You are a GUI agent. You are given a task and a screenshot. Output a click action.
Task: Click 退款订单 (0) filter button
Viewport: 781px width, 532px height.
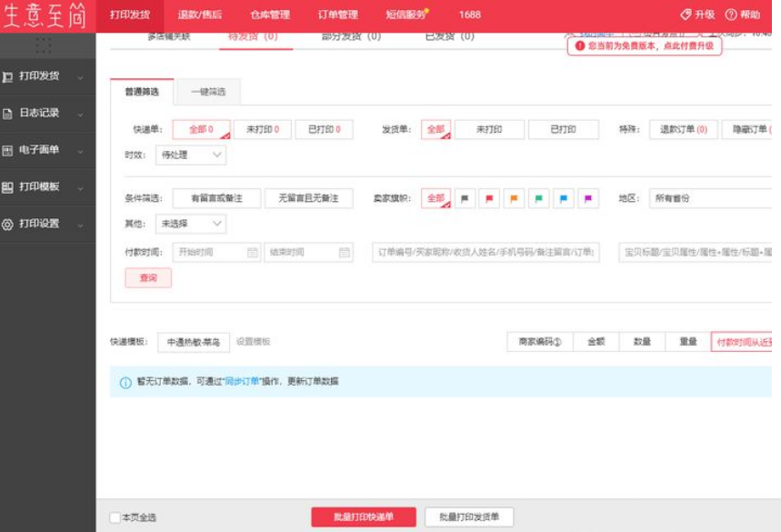click(684, 129)
